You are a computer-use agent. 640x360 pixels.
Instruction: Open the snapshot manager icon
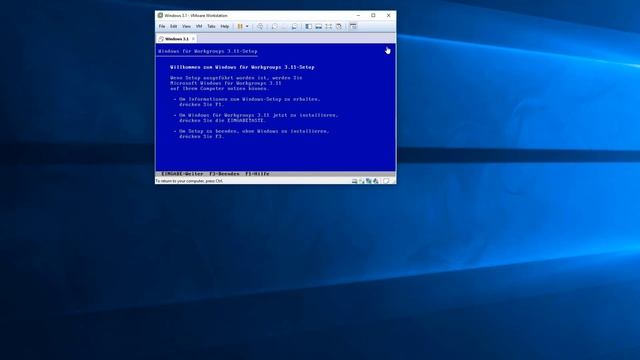[294, 27]
